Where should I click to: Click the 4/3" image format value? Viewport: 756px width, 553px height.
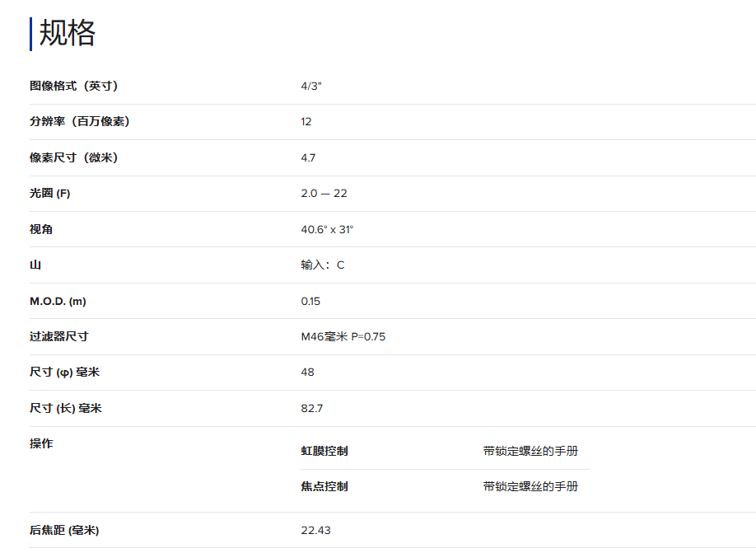[310, 86]
